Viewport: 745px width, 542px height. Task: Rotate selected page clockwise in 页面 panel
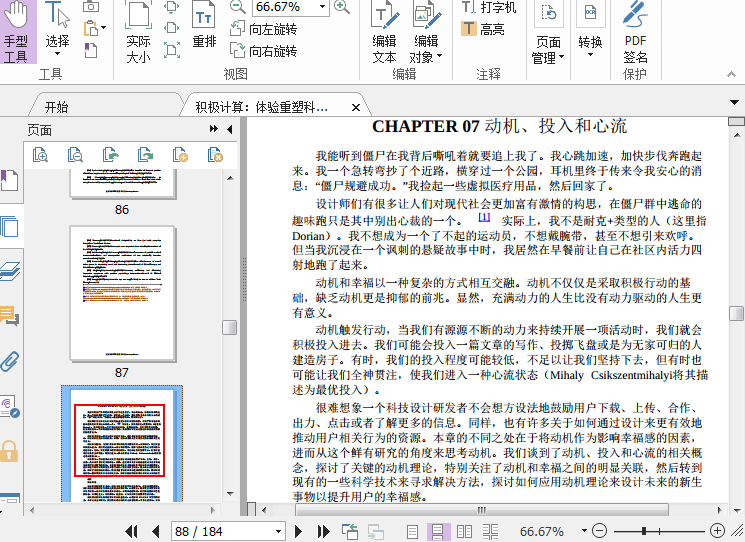(x=145, y=155)
